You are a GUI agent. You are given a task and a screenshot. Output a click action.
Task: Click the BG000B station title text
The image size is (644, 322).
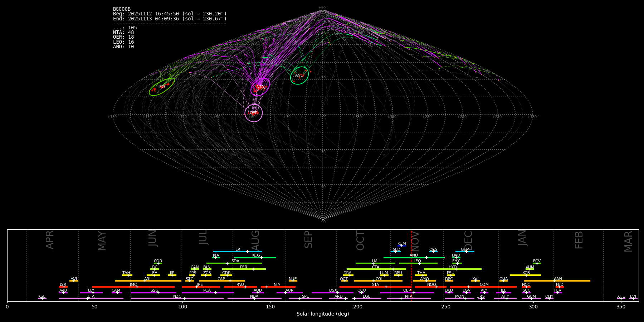(122, 9)
